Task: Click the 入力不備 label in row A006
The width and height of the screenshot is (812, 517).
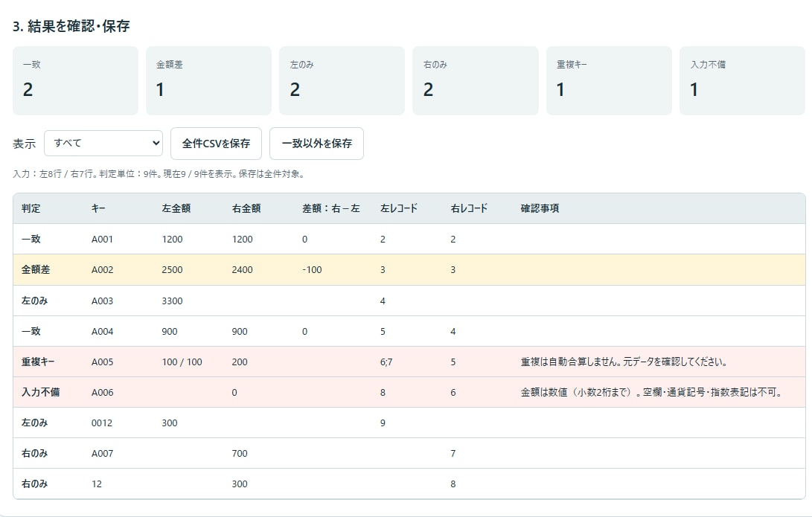Action: (x=40, y=392)
